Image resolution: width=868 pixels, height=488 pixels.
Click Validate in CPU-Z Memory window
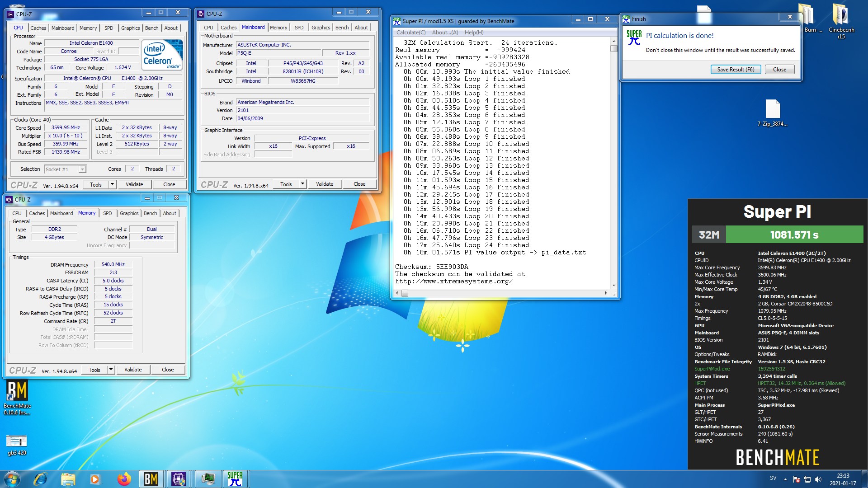[x=133, y=370]
